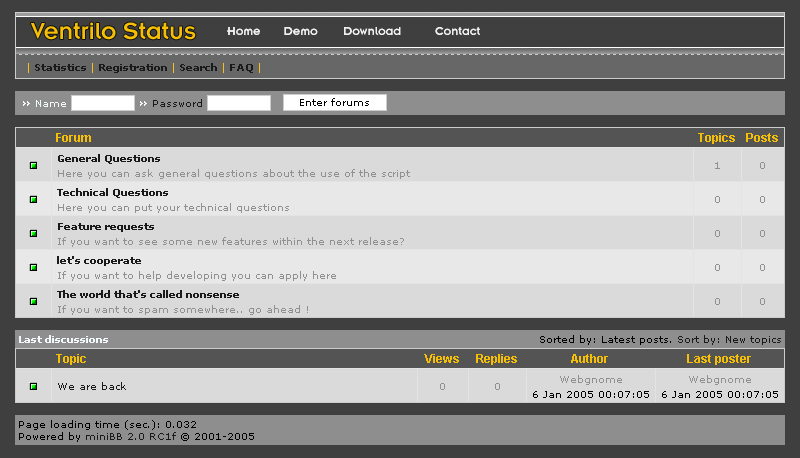Click the Topics column header
Image resolution: width=800 pixels, height=458 pixels.
(716, 138)
